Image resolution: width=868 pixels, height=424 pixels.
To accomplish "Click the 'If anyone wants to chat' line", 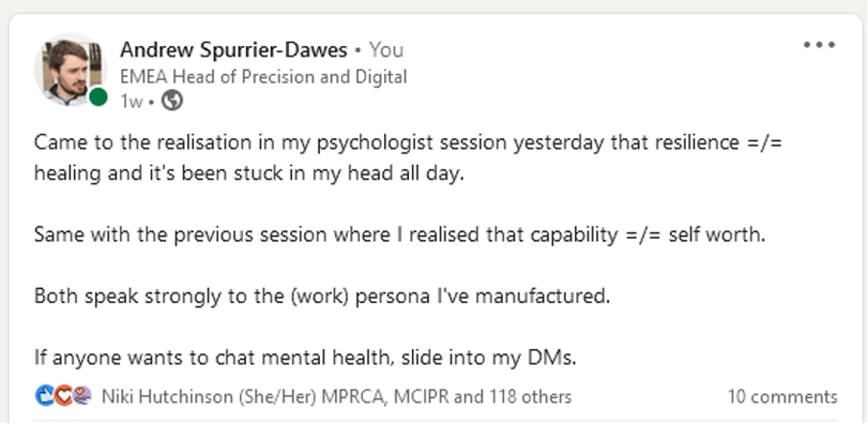I will click(x=305, y=358).
